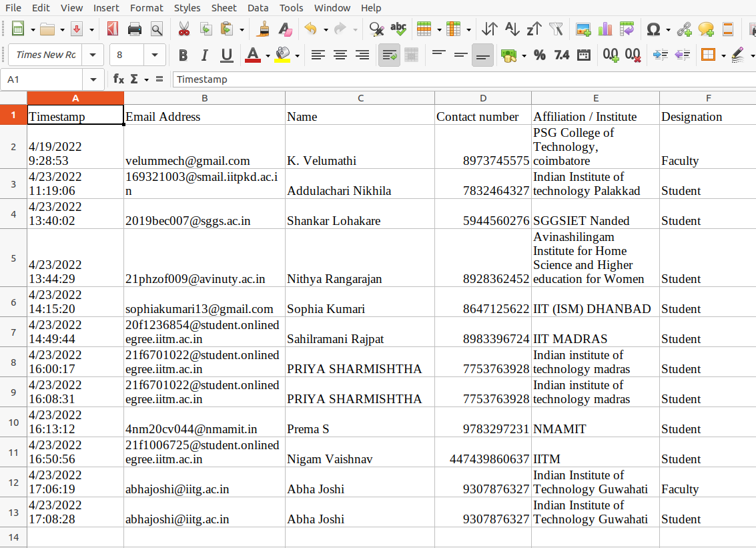Click the New spreadsheet icon
Viewport: 756px width, 548px height.
coord(17,29)
